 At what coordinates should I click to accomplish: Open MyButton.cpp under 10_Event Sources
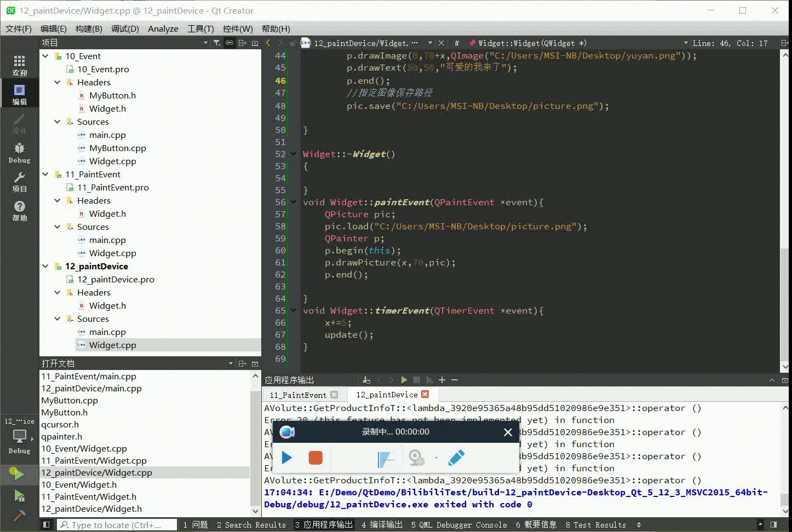point(117,148)
